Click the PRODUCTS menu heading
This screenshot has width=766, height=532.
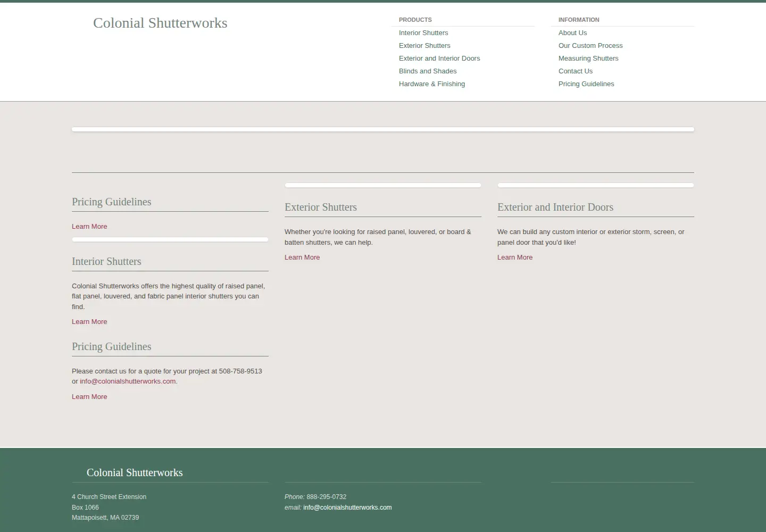415,20
